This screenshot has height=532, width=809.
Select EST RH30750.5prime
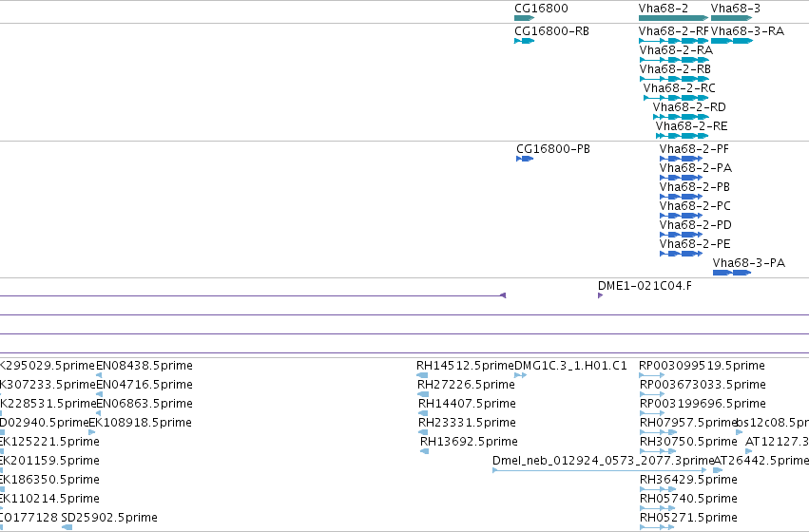688,443
